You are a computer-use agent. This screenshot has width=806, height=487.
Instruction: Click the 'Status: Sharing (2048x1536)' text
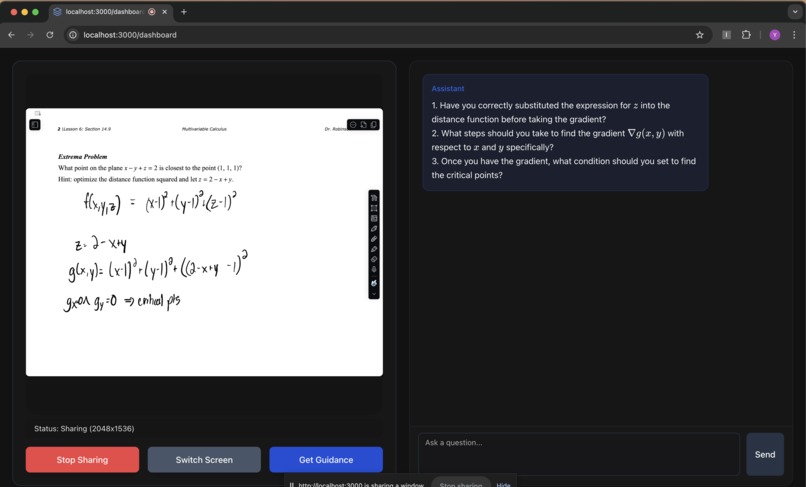[84, 428]
